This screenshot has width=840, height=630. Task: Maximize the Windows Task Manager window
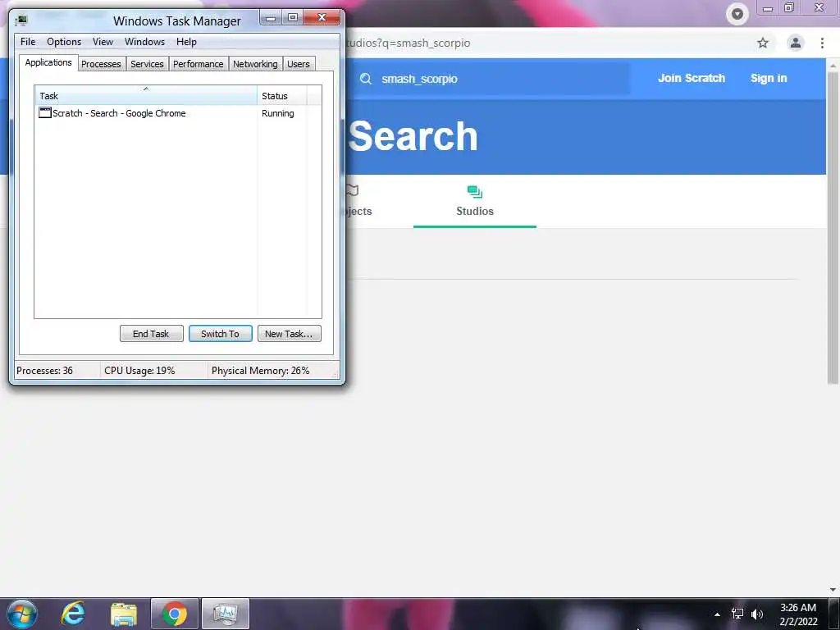click(293, 18)
